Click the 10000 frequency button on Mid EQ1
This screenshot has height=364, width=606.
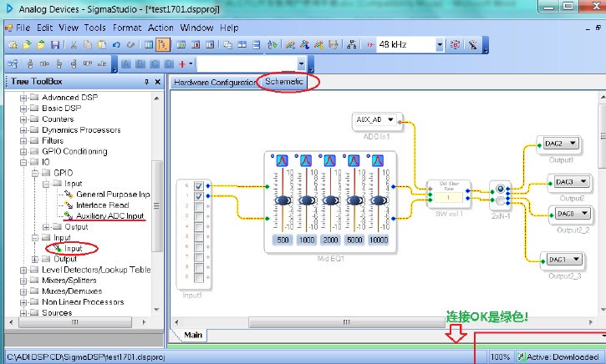[379, 240]
